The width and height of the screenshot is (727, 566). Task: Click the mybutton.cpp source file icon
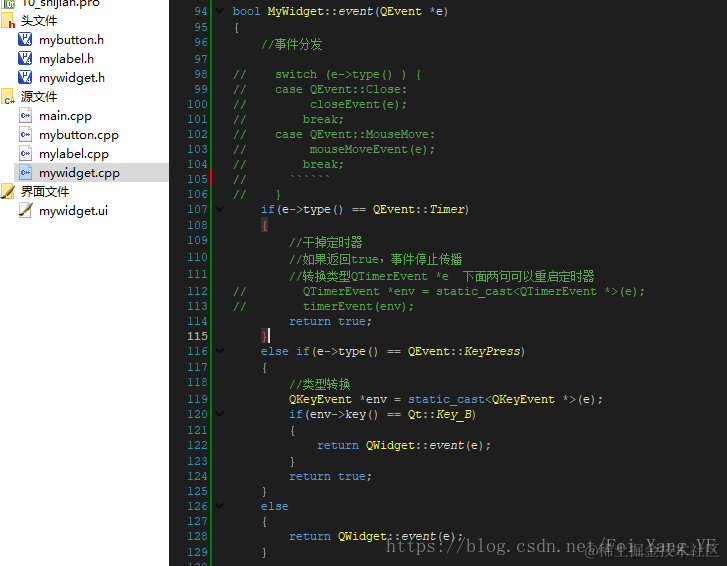coord(26,134)
